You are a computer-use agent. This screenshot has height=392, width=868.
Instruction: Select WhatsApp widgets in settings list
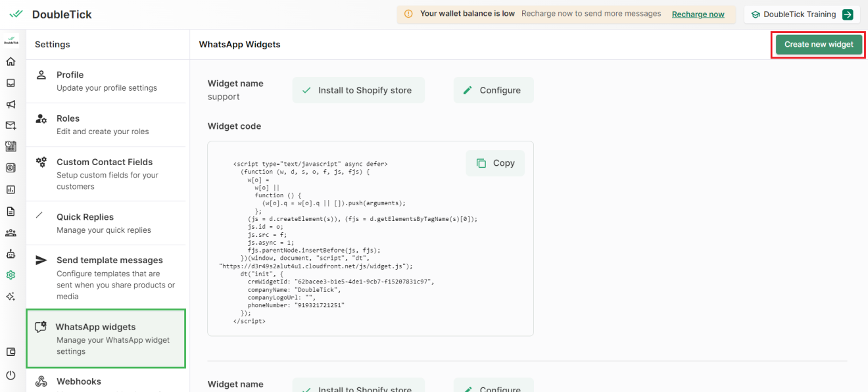point(106,339)
